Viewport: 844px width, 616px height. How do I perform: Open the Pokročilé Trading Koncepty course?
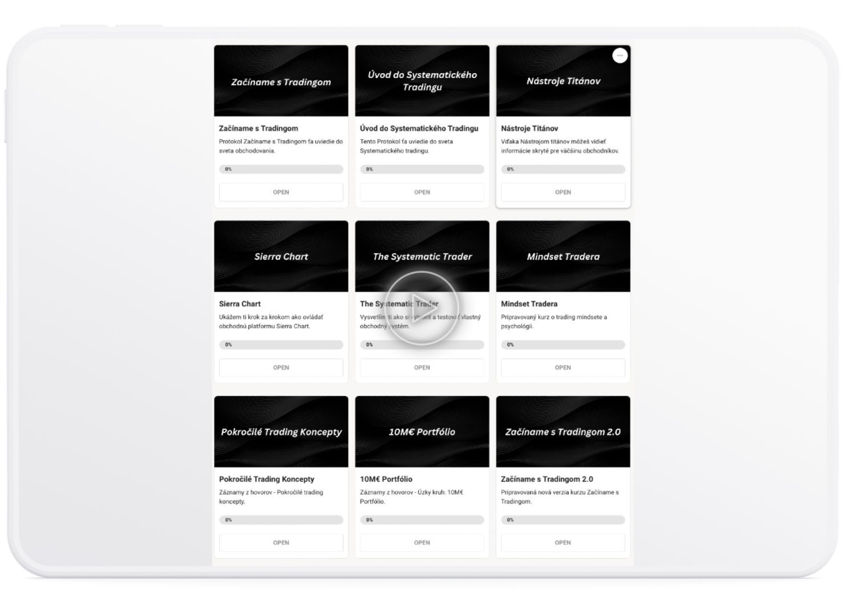281,542
